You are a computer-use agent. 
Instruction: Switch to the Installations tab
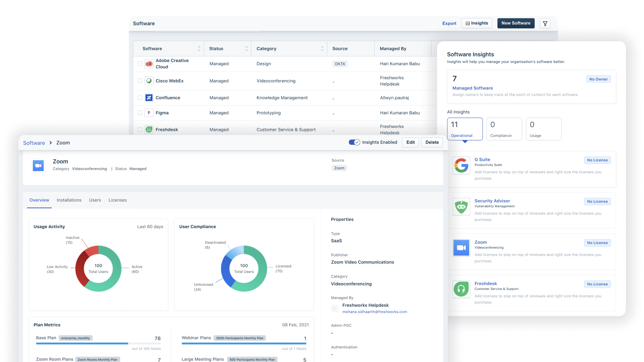click(69, 200)
